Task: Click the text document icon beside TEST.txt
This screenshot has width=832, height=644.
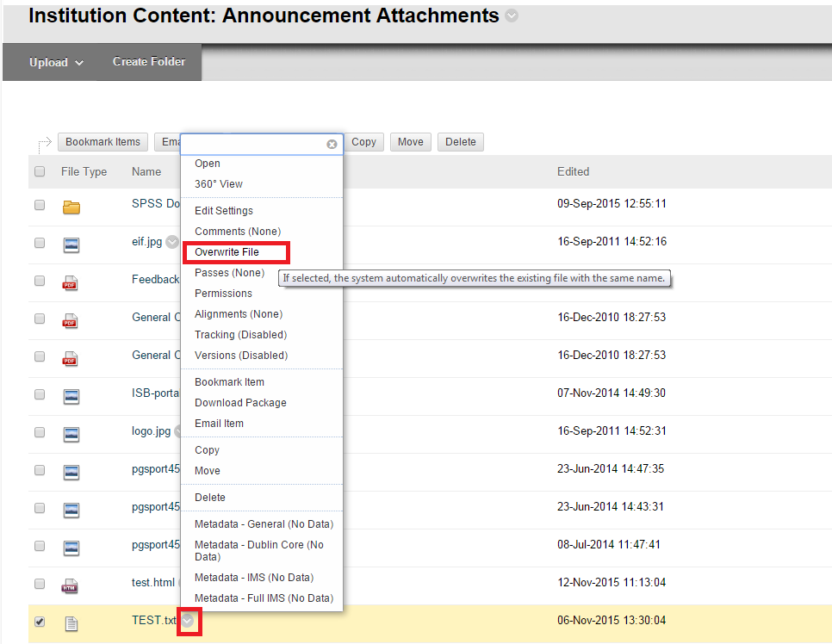Action: tap(71, 623)
